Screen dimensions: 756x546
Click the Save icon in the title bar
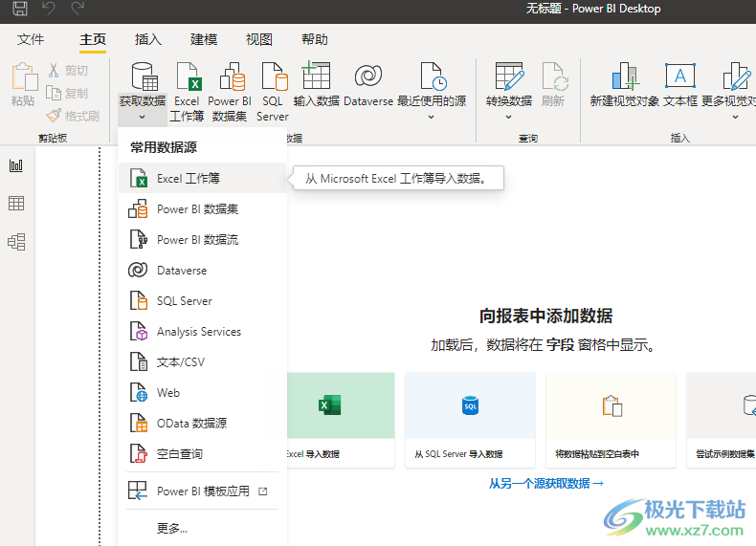(x=20, y=8)
